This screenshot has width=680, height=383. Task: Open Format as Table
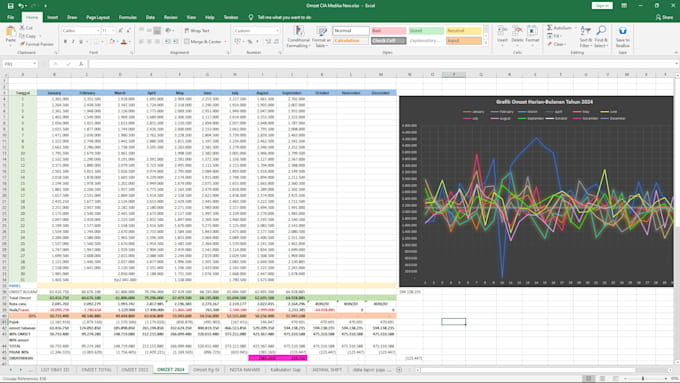(x=321, y=36)
